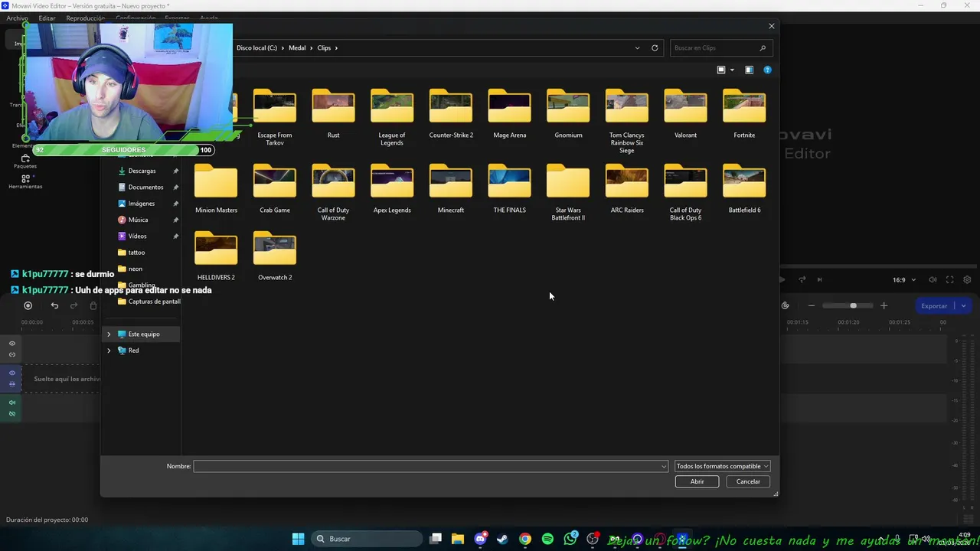Open the Escape From Tarkov folder
The height and width of the screenshot is (551, 980).
click(275, 117)
